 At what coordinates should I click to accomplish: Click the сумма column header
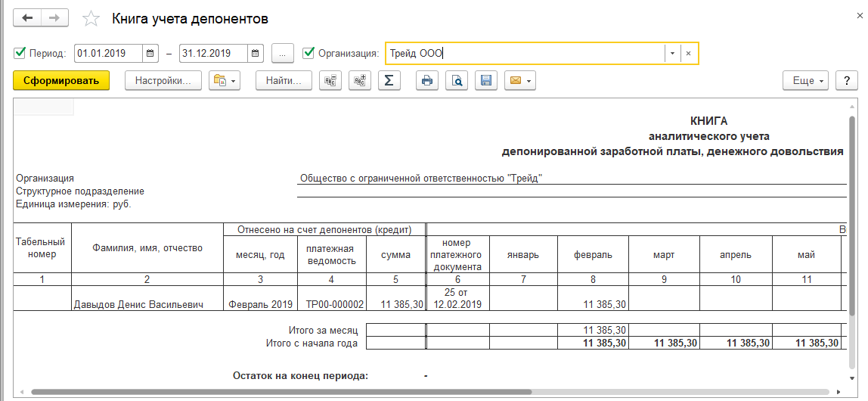pyautogui.click(x=395, y=255)
